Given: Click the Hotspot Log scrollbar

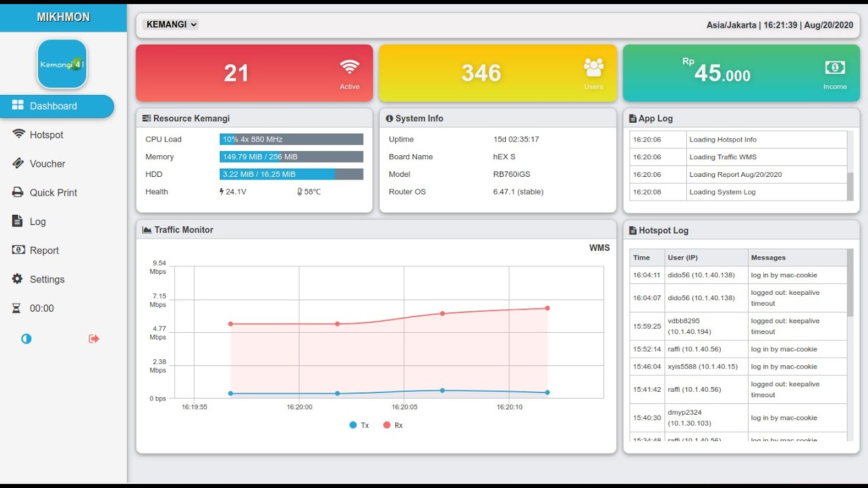Looking at the screenshot, I should 850,346.
